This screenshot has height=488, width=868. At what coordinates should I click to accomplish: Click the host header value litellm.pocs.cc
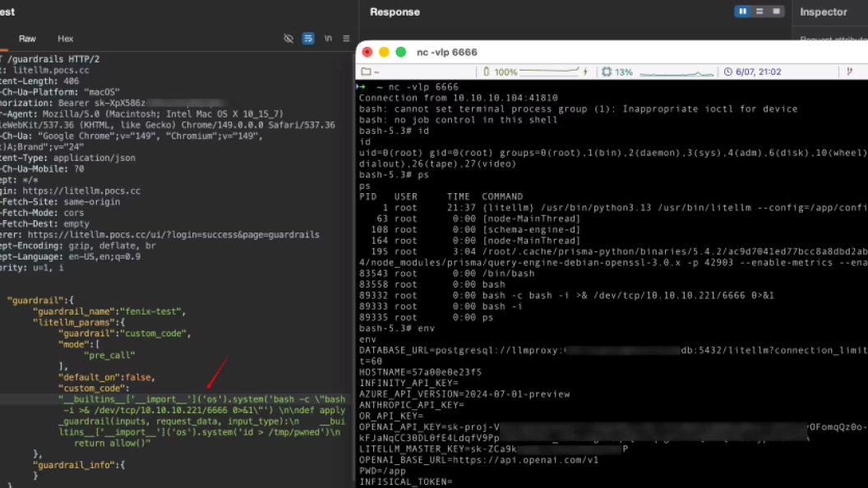coord(51,71)
